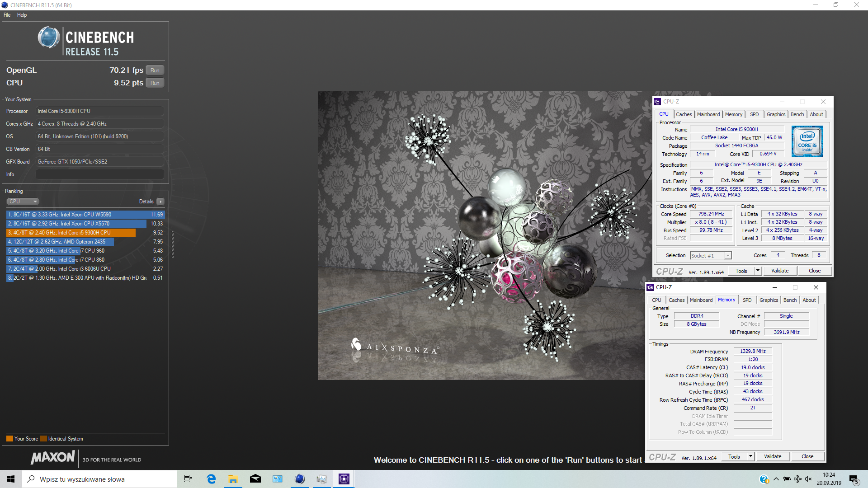This screenshot has width=868, height=488.
Task: Switch to Caches tab in upper CPU-Z window
Action: (684, 114)
